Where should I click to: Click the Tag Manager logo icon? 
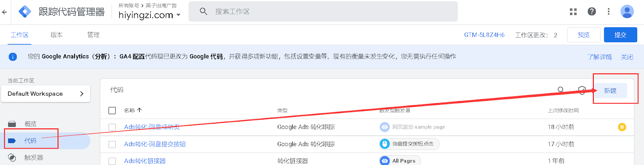pyautogui.click(x=25, y=12)
